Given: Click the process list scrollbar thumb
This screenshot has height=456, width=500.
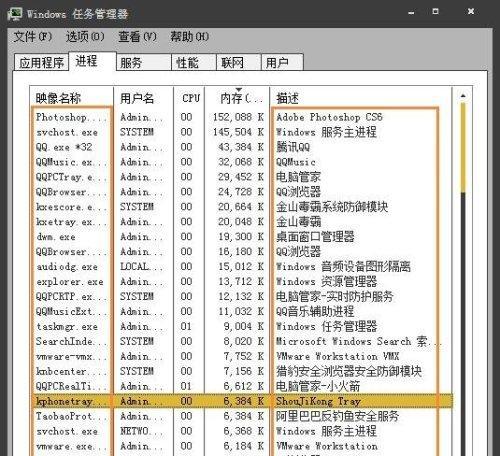Looking at the screenshot, I should coord(463,148).
